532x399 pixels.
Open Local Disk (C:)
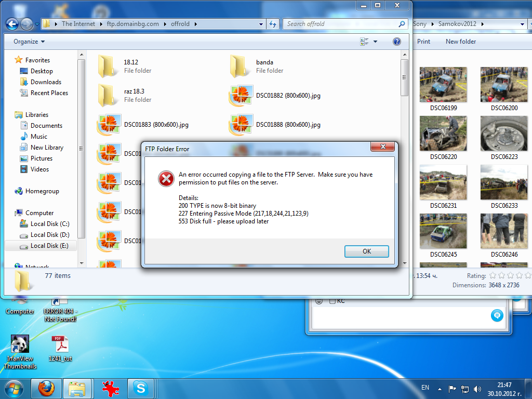tap(50, 223)
